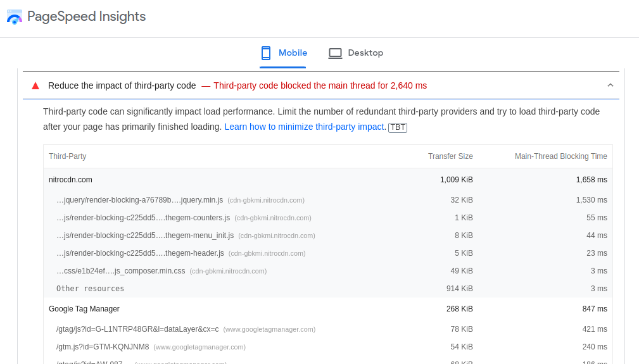Click the thegem-header.js resource entry
The width and height of the screenshot is (639, 364).
(140, 253)
